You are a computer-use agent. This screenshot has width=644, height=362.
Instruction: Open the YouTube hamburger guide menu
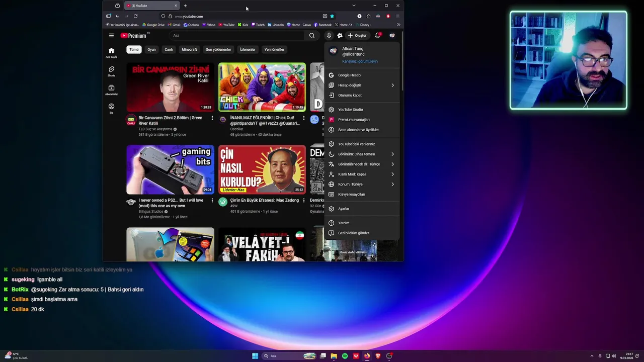[x=111, y=36]
